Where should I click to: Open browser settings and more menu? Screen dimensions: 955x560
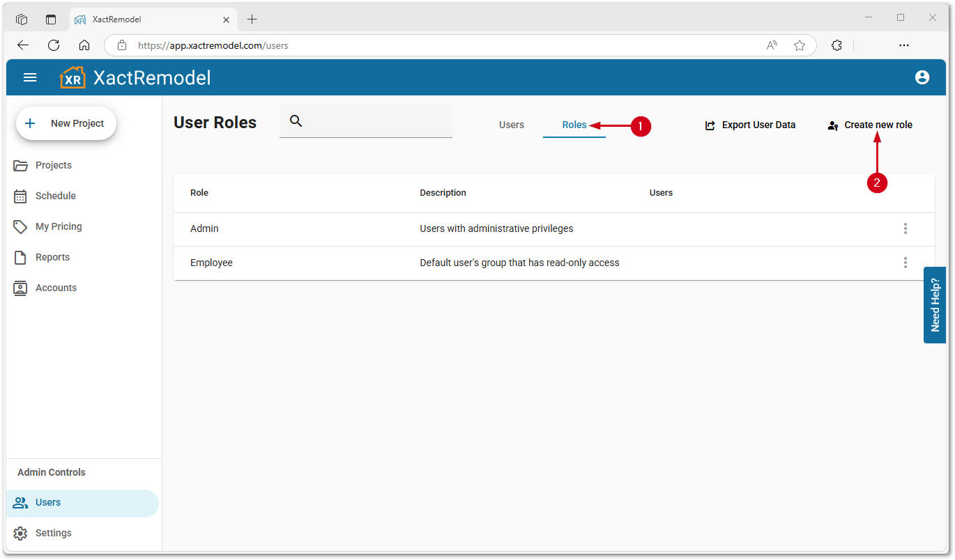click(x=903, y=45)
